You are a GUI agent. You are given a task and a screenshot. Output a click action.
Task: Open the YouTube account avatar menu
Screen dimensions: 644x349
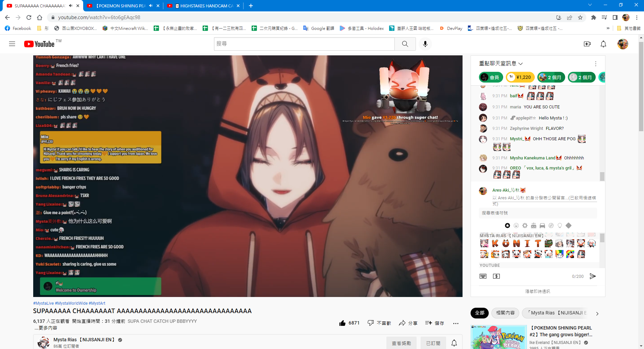point(623,44)
